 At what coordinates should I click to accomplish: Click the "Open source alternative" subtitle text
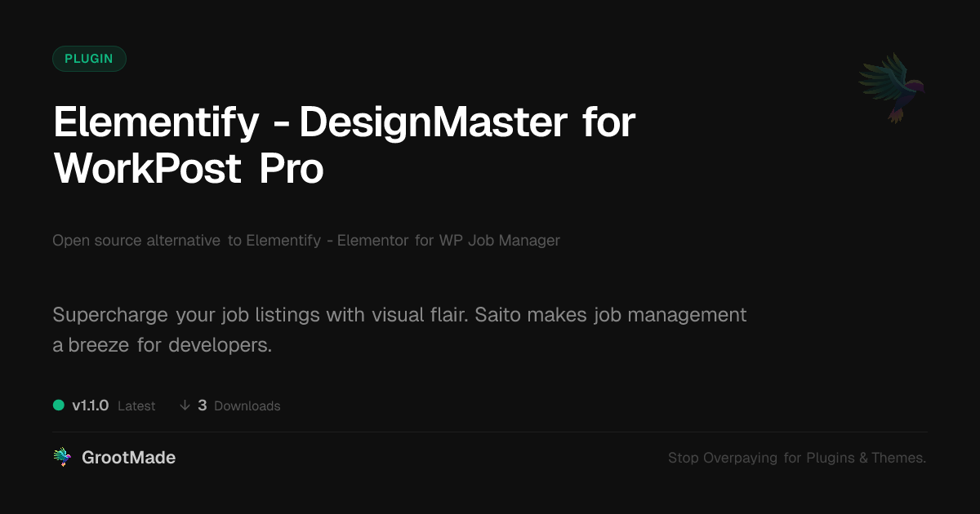[136, 241]
